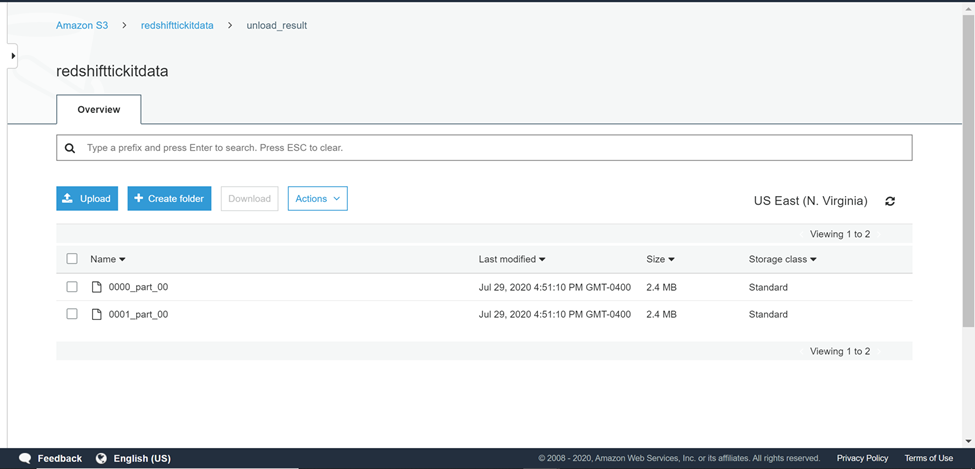
Task: Click the Upload button
Action: pyautogui.click(x=87, y=198)
